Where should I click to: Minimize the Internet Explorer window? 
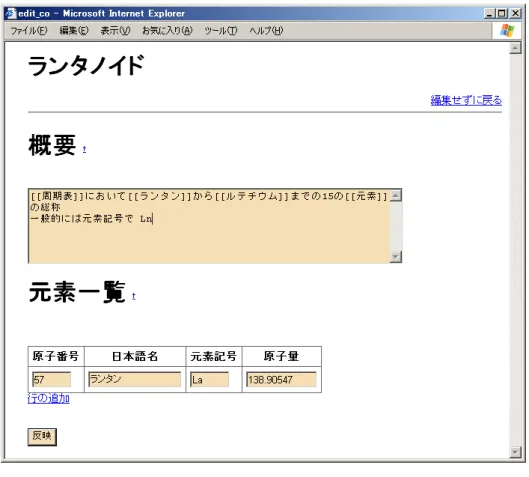[489, 13]
